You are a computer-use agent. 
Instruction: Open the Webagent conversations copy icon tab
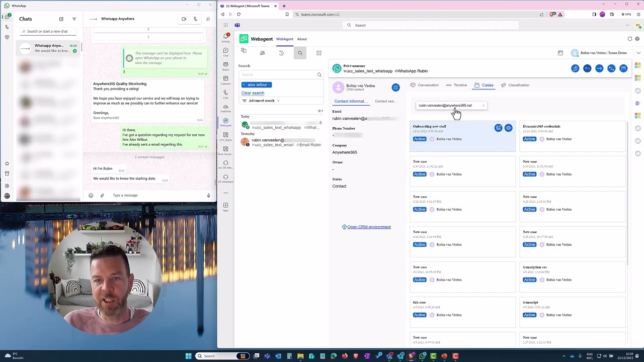[244, 51]
